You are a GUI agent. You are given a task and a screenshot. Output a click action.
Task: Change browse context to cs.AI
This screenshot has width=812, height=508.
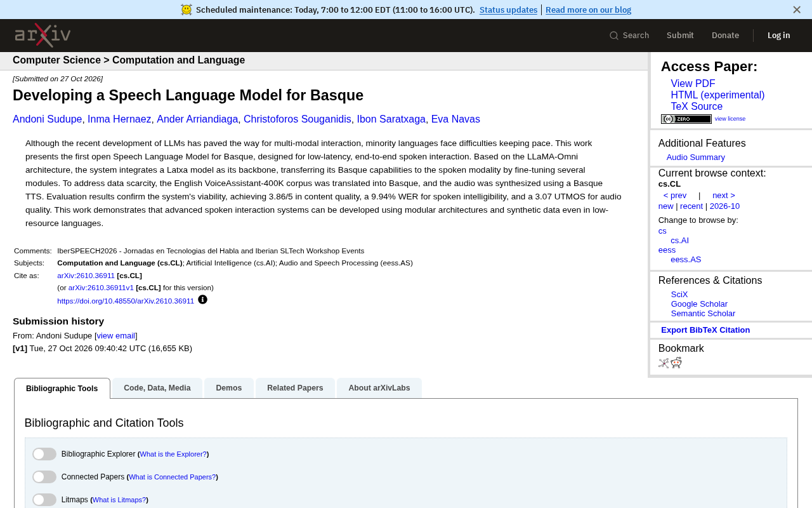coord(679,241)
